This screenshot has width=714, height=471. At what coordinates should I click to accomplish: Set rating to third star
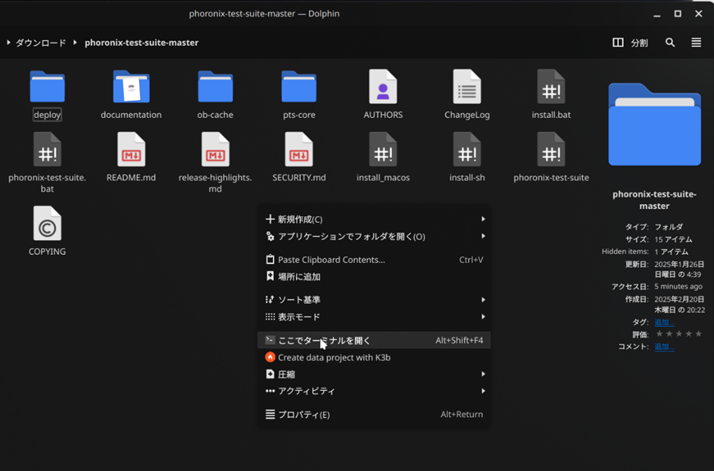(x=679, y=334)
